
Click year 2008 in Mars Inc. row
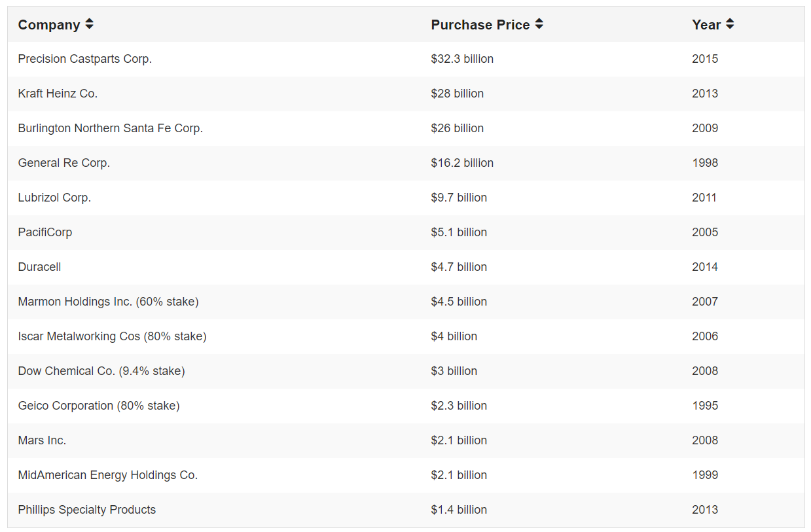point(705,440)
